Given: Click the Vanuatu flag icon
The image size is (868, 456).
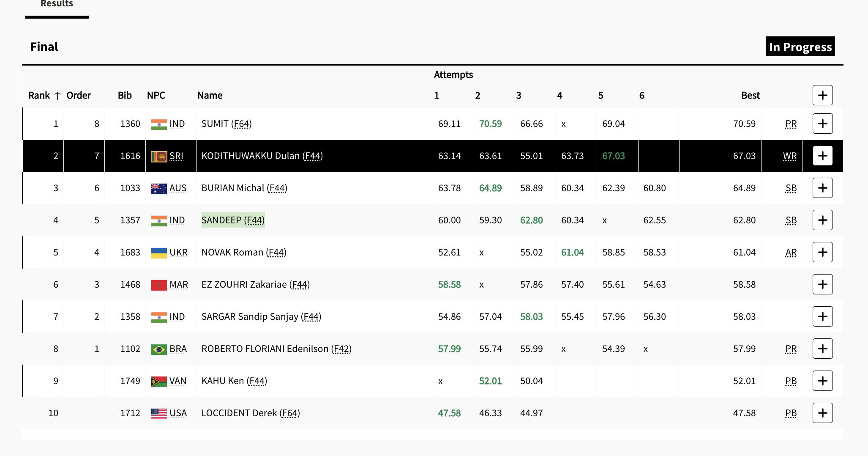Looking at the screenshot, I should (x=159, y=381).
